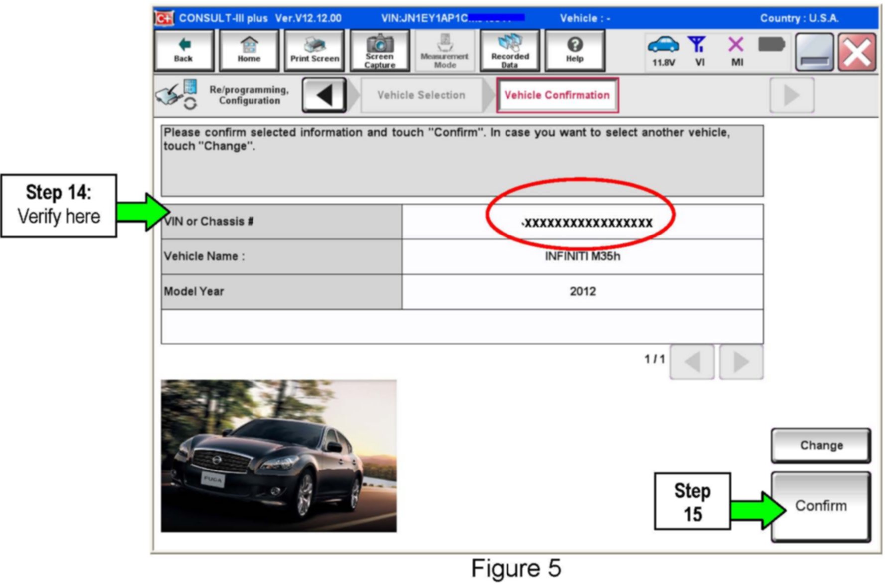Viewport: 887px width, 588px height.
Task: Click the previous page arrow beside 1/1
Action: 692,362
